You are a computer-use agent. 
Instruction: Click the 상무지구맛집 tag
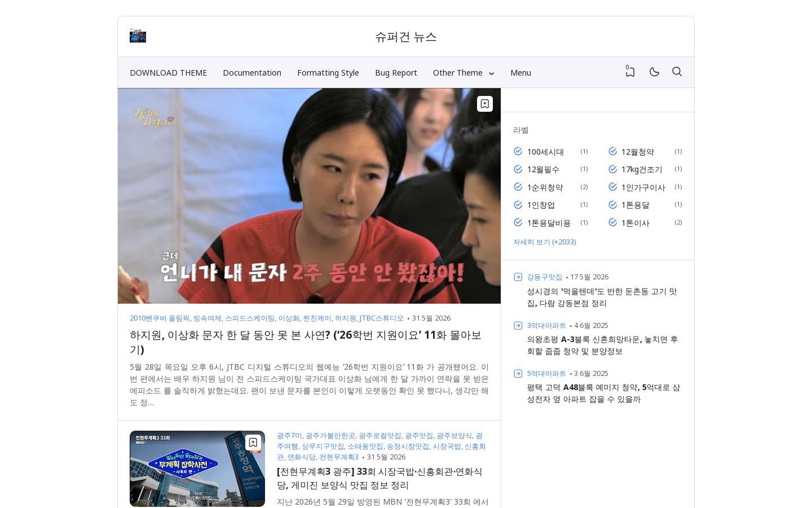323,446
